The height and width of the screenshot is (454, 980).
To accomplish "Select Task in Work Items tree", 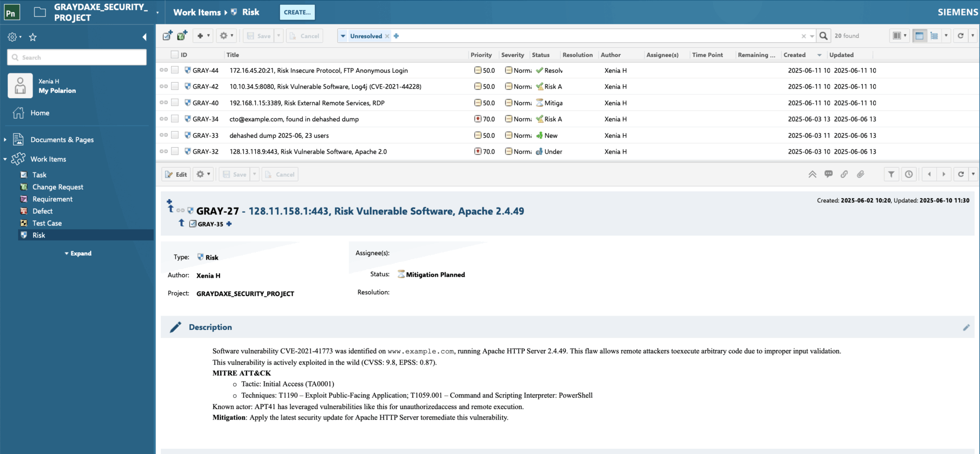I will (39, 175).
